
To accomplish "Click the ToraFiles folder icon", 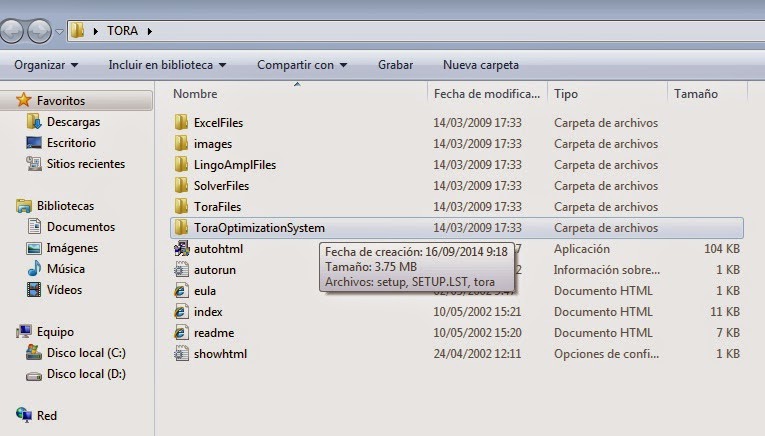I will tap(181, 206).
